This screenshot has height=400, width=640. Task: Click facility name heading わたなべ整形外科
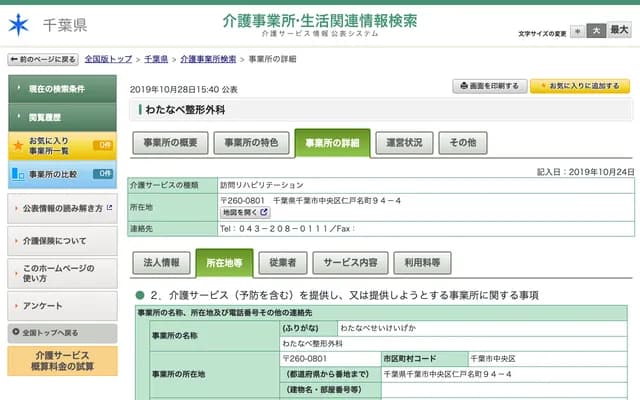coord(185,109)
